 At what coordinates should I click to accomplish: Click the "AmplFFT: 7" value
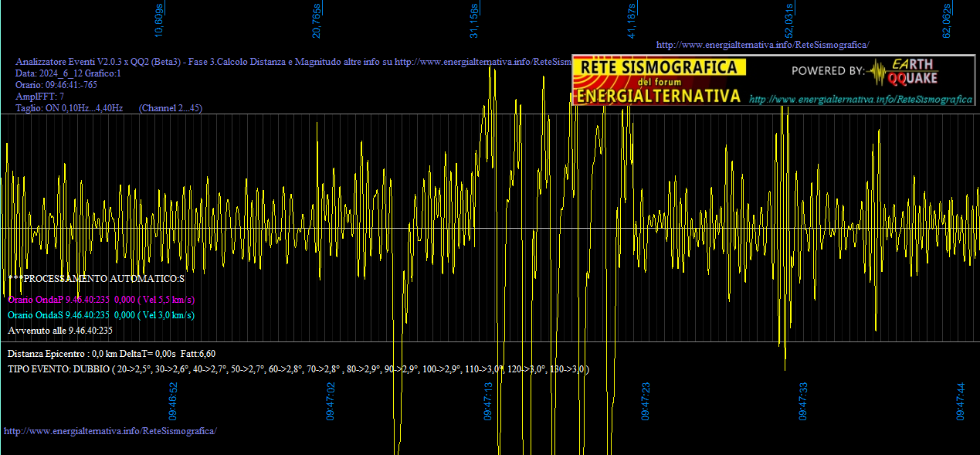[40, 97]
